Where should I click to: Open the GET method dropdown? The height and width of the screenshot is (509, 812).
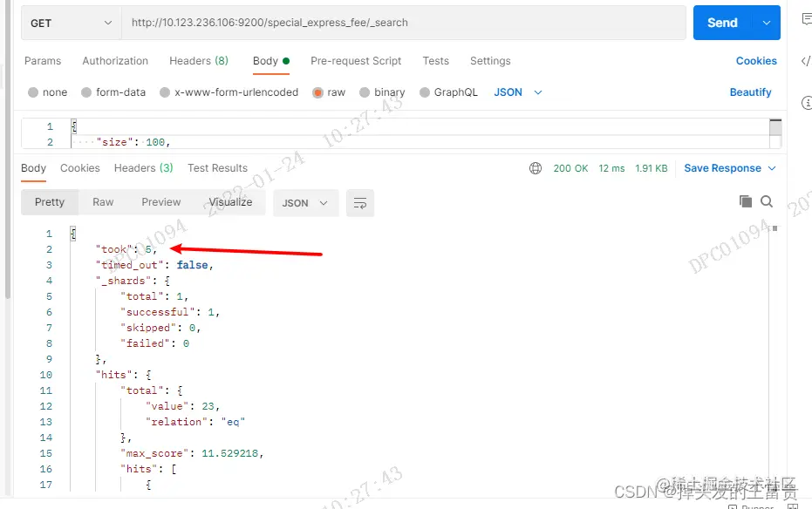coord(71,23)
